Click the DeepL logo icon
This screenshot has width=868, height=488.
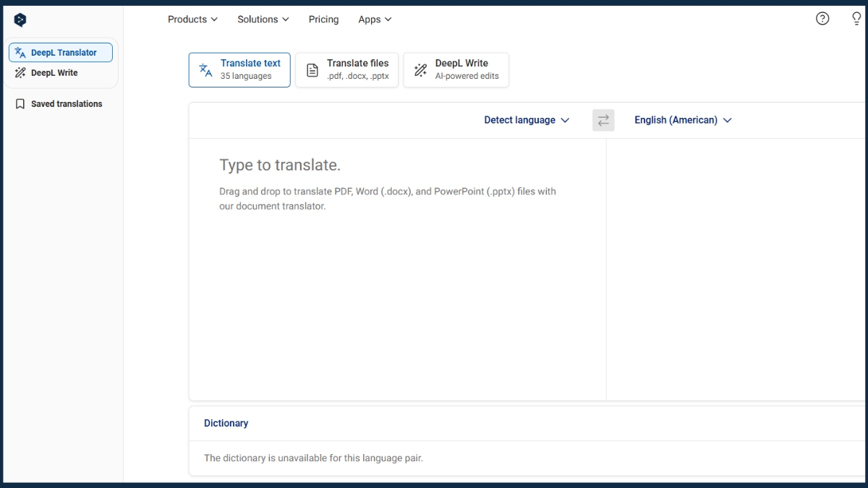(x=20, y=20)
